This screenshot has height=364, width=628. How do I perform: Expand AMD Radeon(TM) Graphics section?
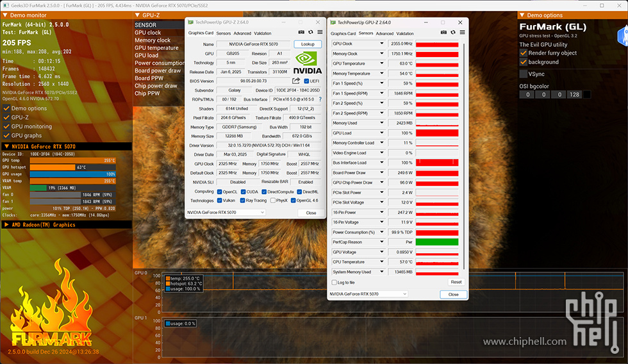[x=6, y=225]
